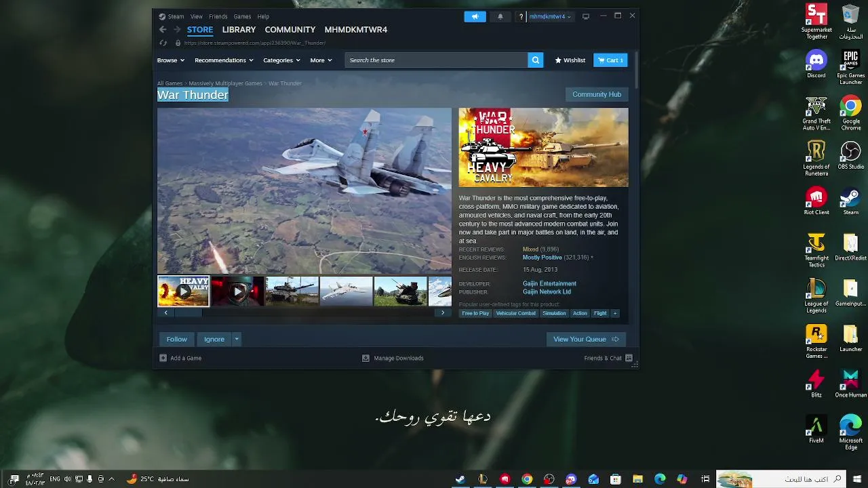Select Legends of Runeterra desktop icon
The image size is (868, 488).
point(816,159)
